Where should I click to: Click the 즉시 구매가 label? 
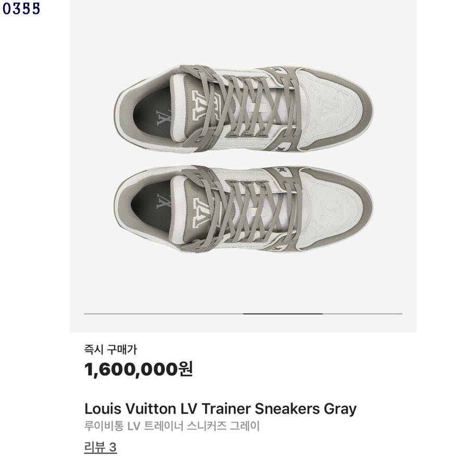[110, 350]
